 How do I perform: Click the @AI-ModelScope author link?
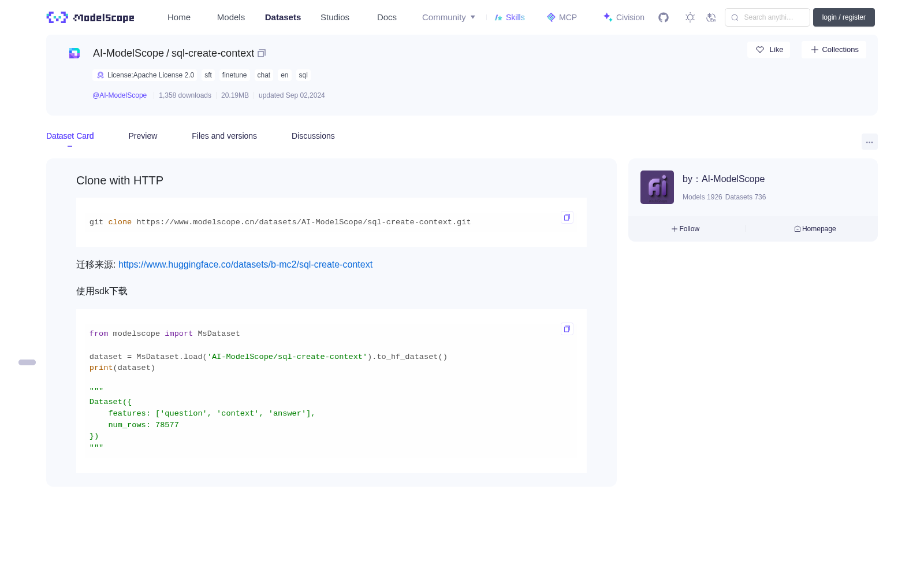120,95
